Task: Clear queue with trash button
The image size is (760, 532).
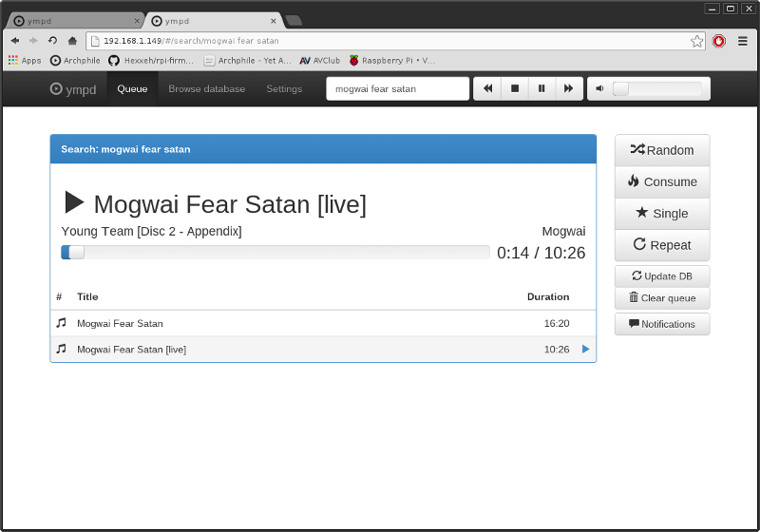Action: click(x=662, y=298)
